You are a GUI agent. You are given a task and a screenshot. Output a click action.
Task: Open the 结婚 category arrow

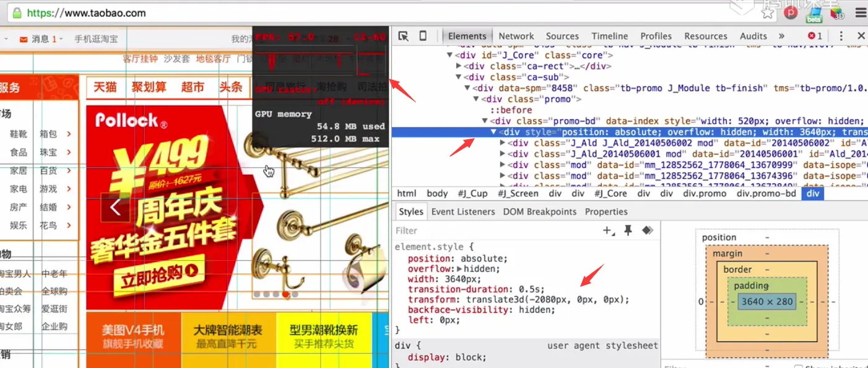(x=69, y=207)
